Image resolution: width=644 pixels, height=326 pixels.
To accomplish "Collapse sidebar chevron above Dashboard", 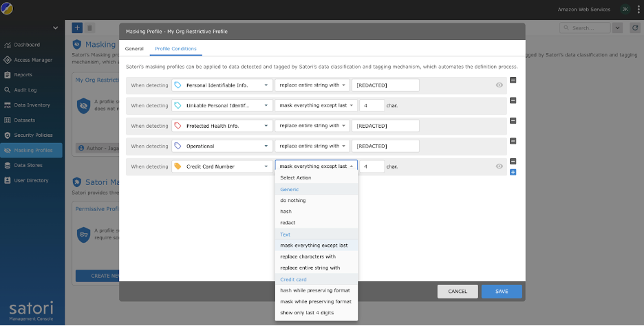I will (56, 28).
